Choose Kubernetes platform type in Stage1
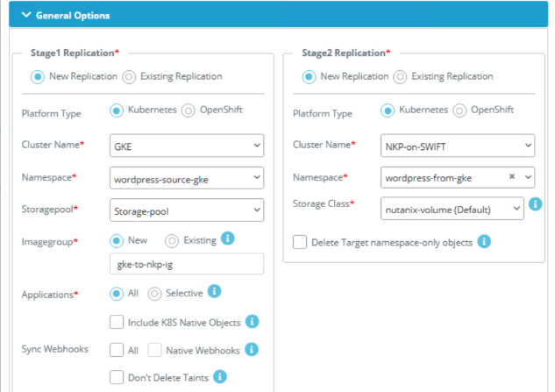555x392 pixels. click(117, 110)
